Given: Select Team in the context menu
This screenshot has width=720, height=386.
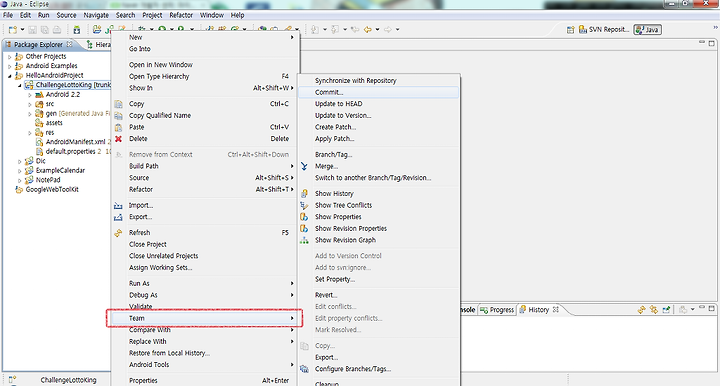Looking at the screenshot, I should tap(204, 318).
